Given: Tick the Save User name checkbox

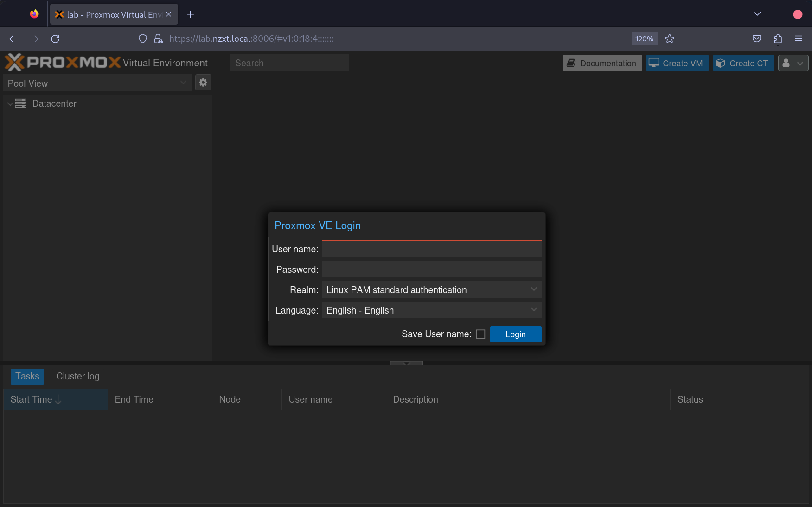Looking at the screenshot, I should click(x=480, y=334).
